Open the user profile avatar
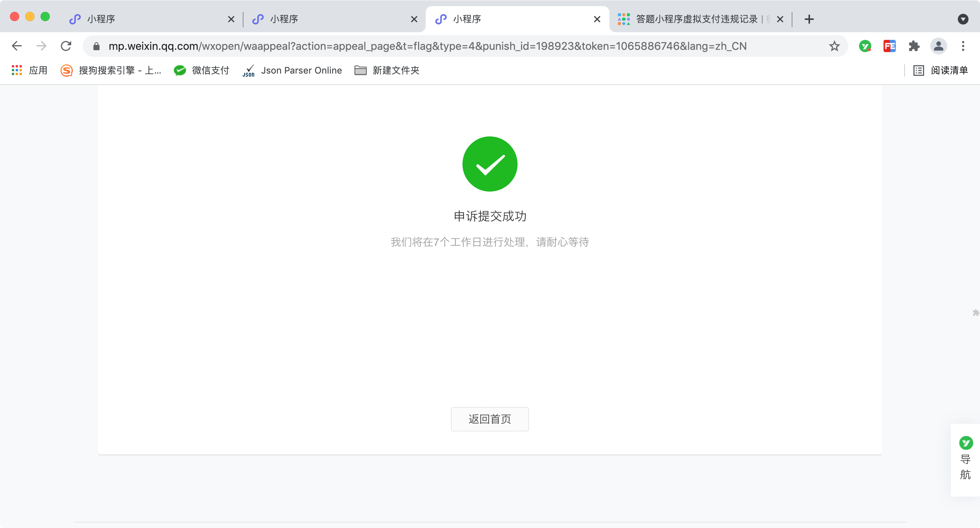 click(x=938, y=46)
